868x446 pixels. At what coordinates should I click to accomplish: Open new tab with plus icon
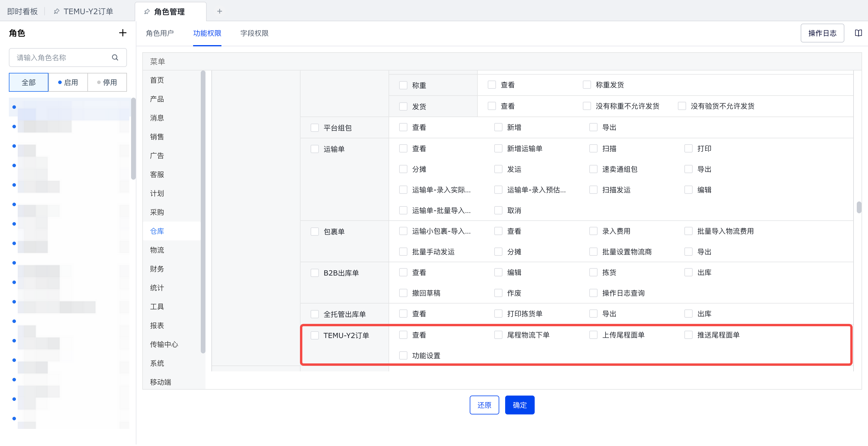tap(219, 12)
